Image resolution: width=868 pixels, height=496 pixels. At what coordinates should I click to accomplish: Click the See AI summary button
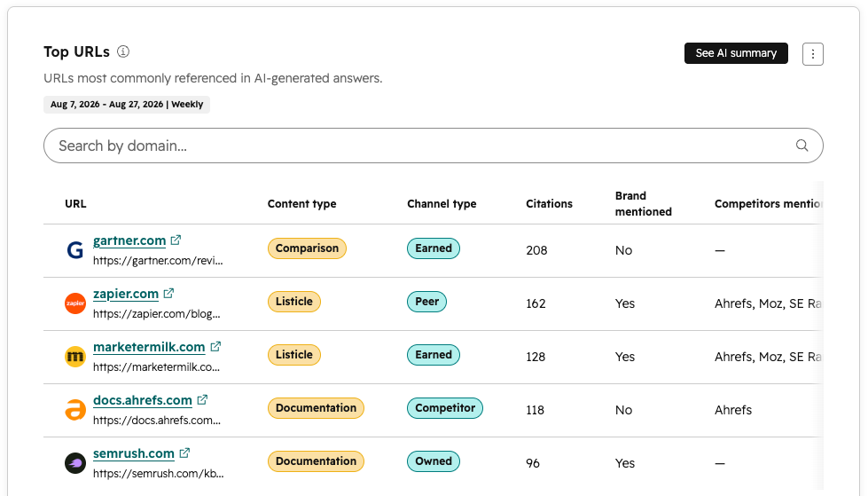point(736,53)
